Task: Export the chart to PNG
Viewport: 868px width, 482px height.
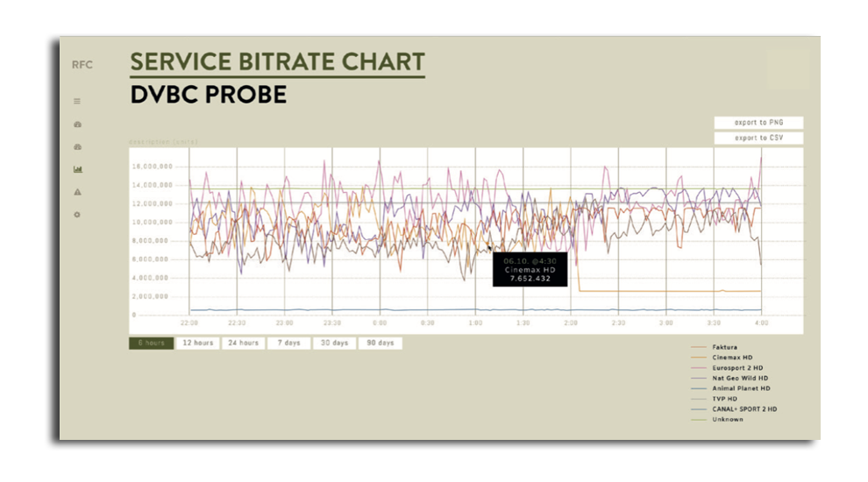Action: click(x=758, y=123)
